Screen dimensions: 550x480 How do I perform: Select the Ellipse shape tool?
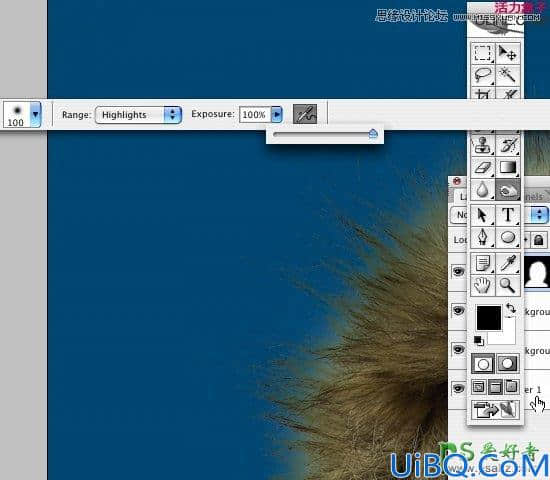point(508,238)
